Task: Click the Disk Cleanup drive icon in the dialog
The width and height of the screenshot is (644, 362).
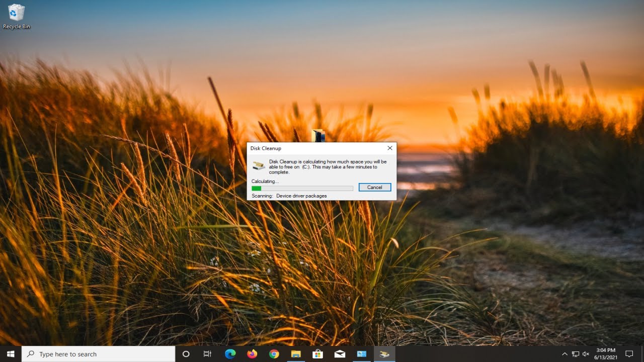Action: pyautogui.click(x=259, y=165)
